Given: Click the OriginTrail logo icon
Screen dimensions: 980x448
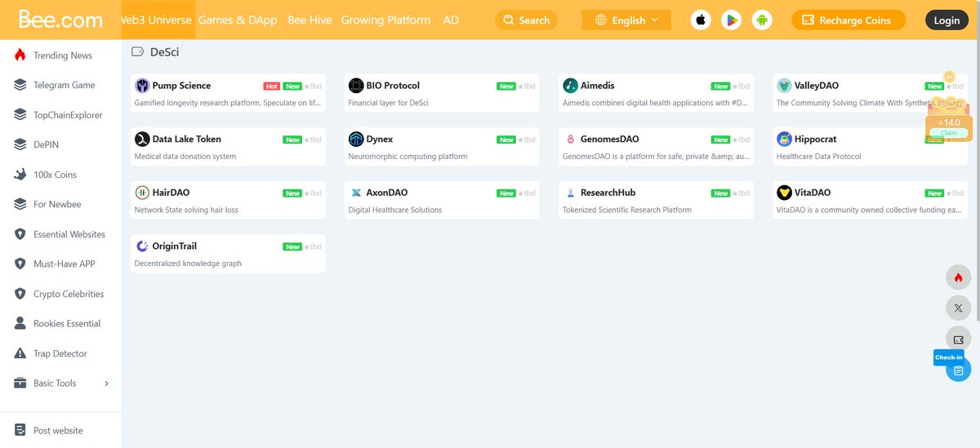Looking at the screenshot, I should [142, 246].
